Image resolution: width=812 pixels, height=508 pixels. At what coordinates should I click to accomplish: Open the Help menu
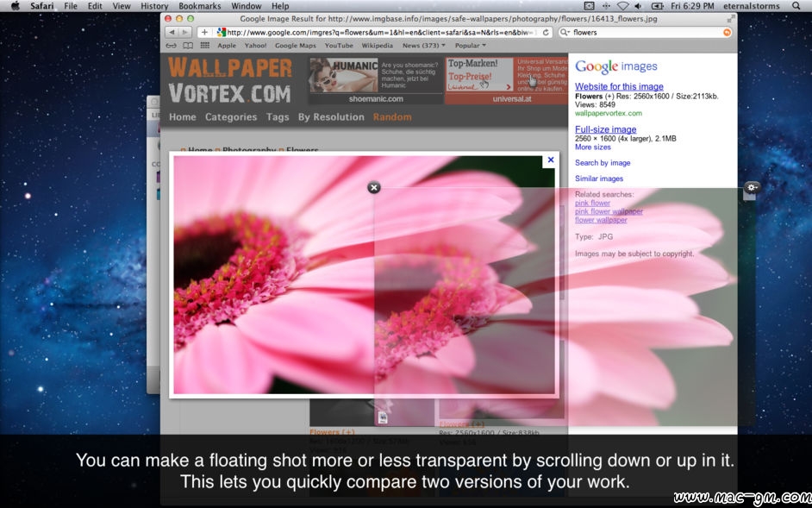[x=280, y=6]
